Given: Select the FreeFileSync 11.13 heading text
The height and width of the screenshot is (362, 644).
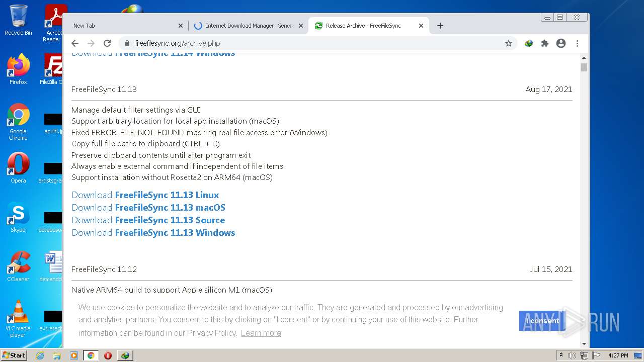Looking at the screenshot, I should [104, 89].
